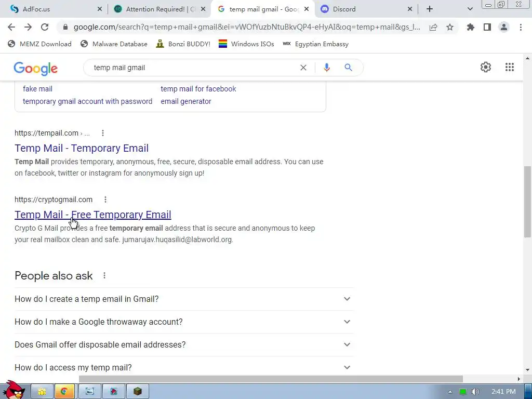Go to the Google logo homepage

click(x=36, y=68)
